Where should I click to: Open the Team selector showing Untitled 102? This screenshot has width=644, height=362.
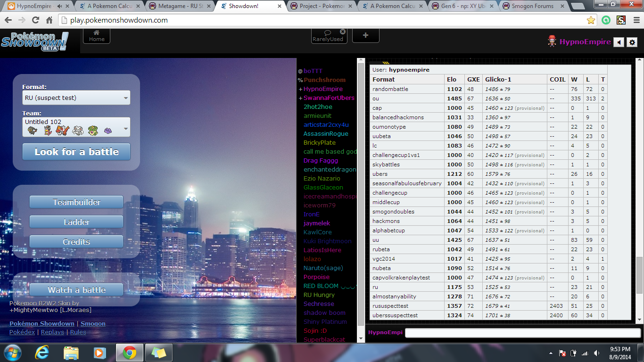76,127
